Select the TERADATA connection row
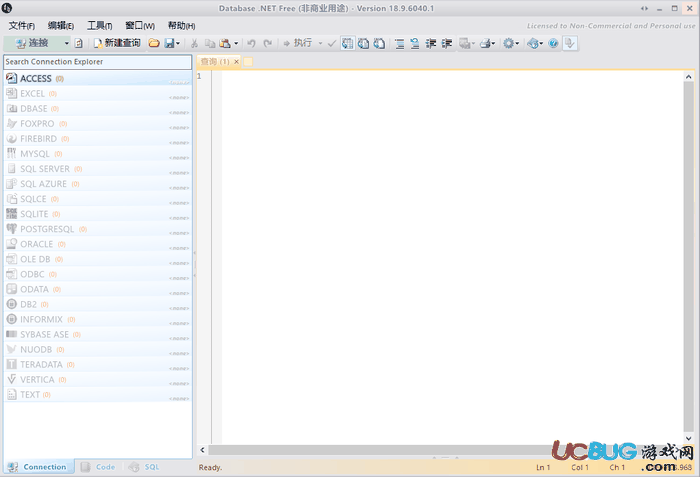Screen dimensions: 700x477 pyautogui.click(x=98, y=364)
